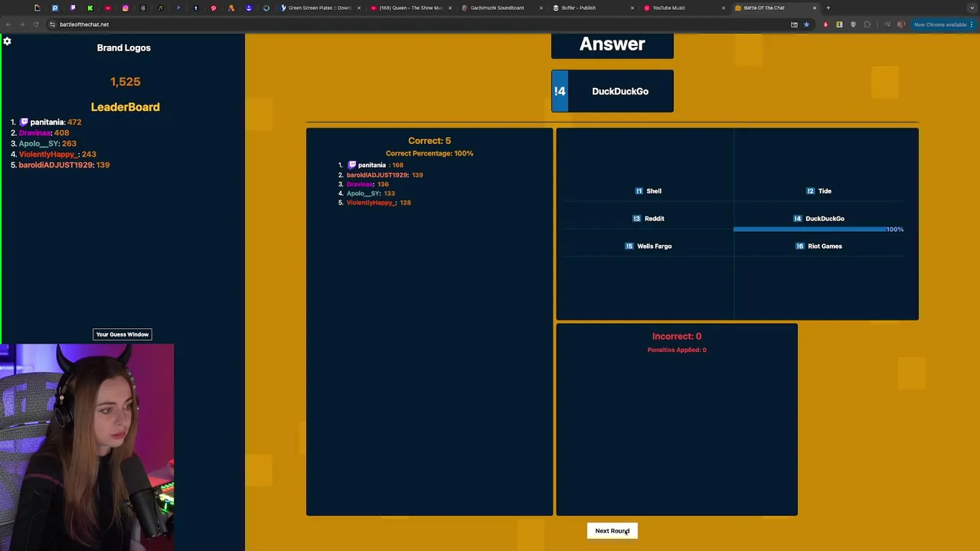Select the !4 DuckDuckGo option in results grid
Image resolution: width=980 pixels, height=551 pixels.
coord(818,219)
